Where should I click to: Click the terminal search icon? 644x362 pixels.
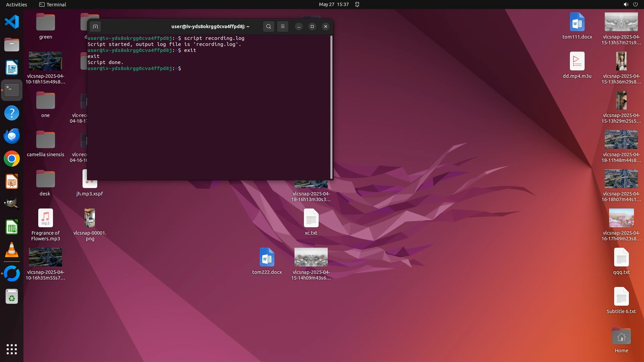click(x=268, y=26)
